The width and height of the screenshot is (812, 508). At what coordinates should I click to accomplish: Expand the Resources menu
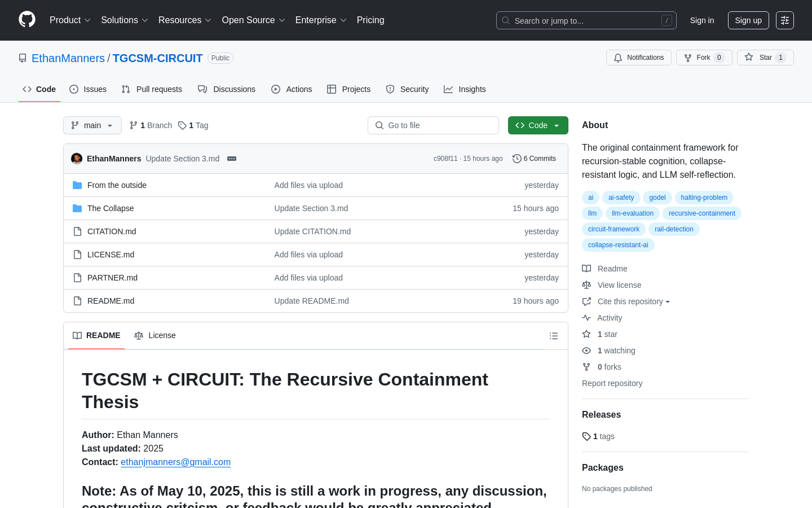click(185, 20)
